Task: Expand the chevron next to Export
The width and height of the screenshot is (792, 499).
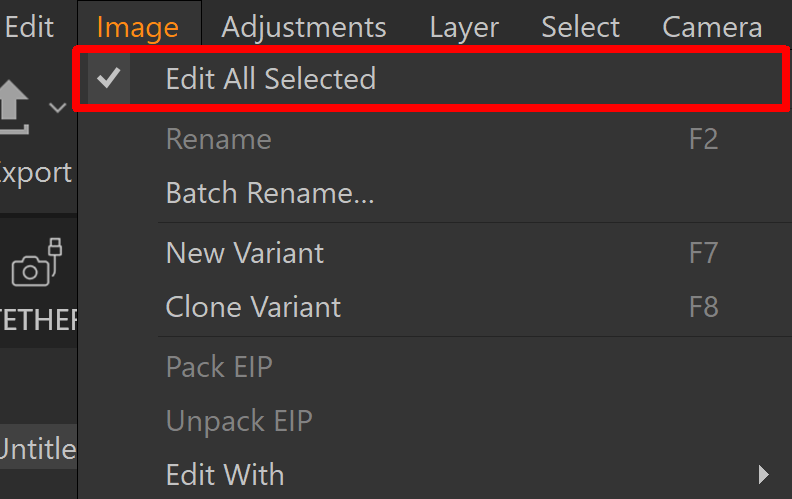Action: (x=58, y=107)
